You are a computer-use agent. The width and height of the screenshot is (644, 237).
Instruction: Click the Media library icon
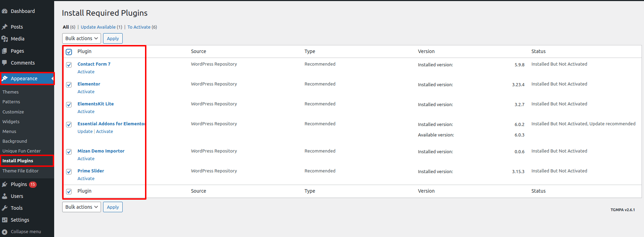[x=5, y=39]
